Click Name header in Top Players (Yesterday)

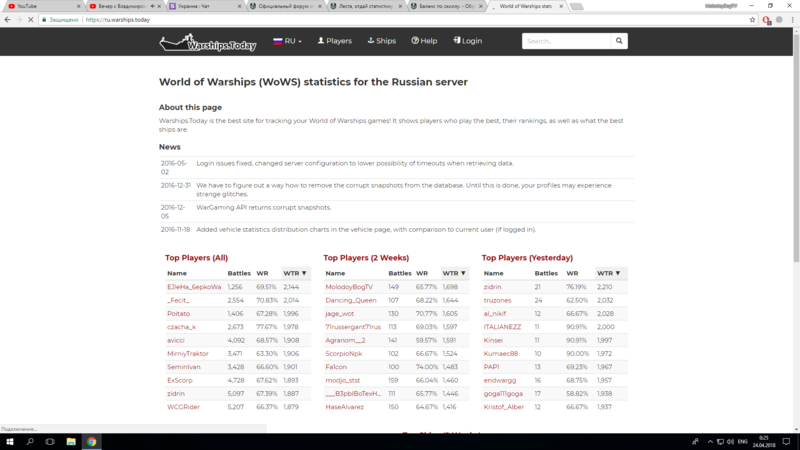[x=493, y=273]
